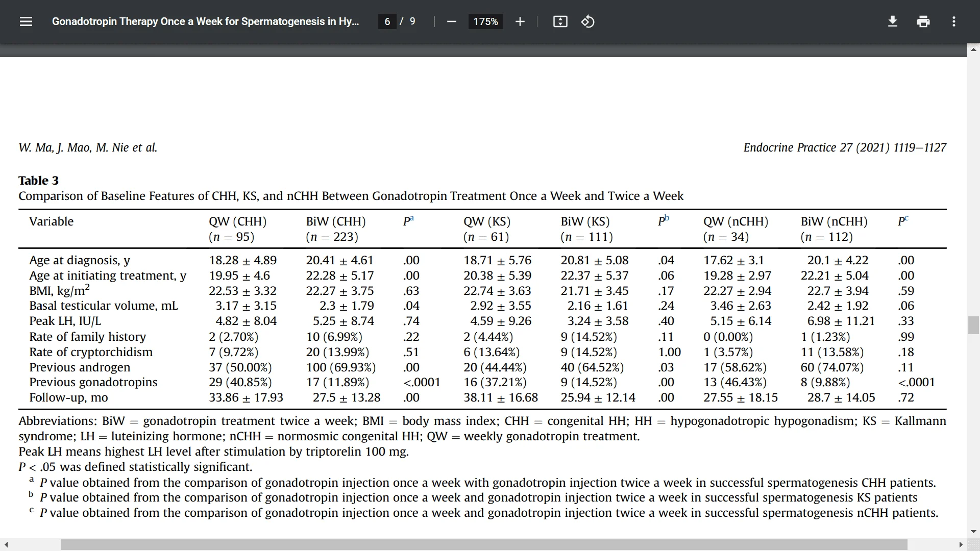Select the 'Peak LH means highest LH level' note
The image size is (980, 551).
tap(213, 452)
